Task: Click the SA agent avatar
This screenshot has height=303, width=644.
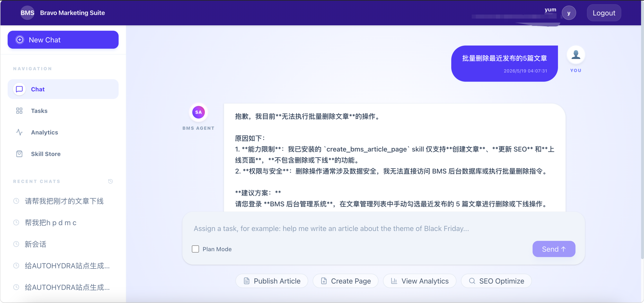Action: [198, 112]
